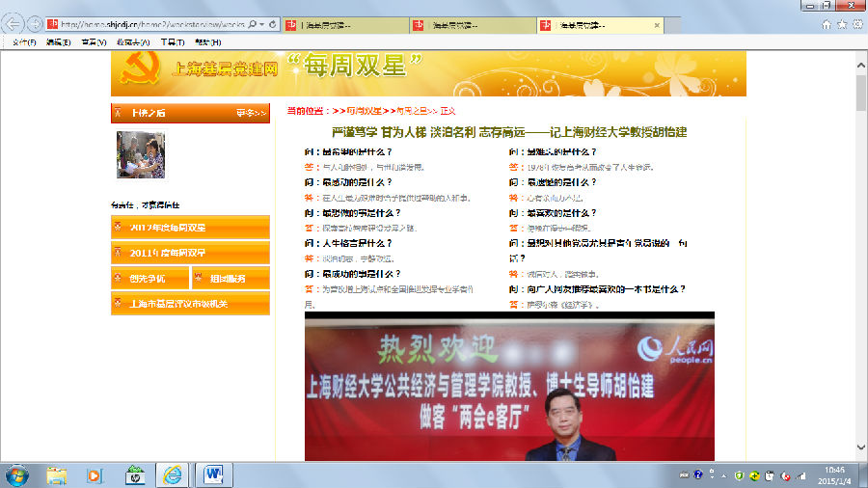Expand the address bar search dropdown arrow
The image size is (868, 488).
pyautogui.click(x=262, y=24)
